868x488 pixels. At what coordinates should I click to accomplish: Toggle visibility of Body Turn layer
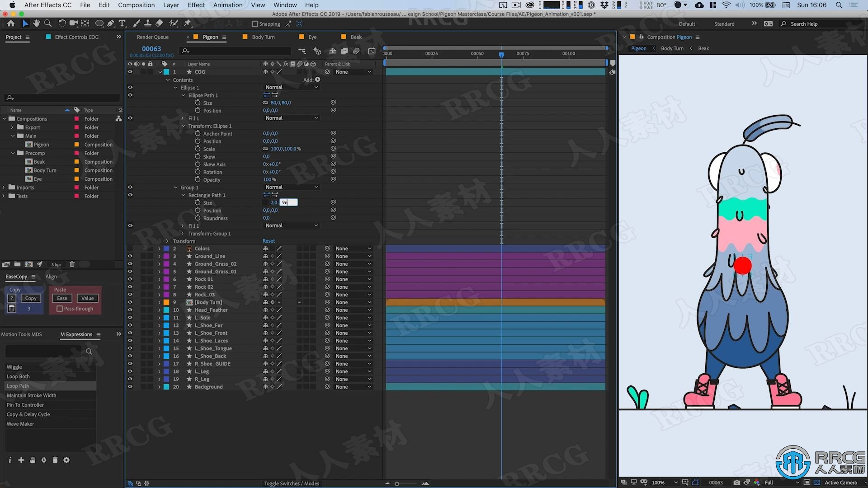pyautogui.click(x=130, y=302)
